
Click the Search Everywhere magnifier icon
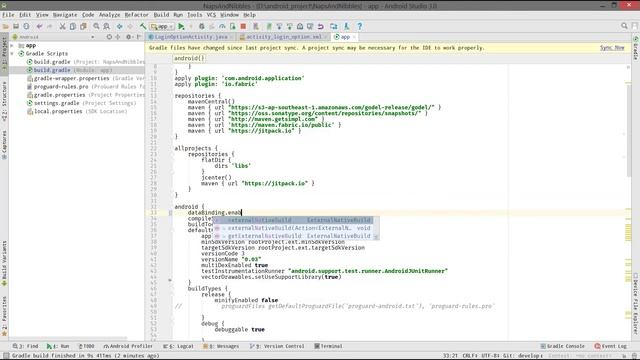point(624,26)
